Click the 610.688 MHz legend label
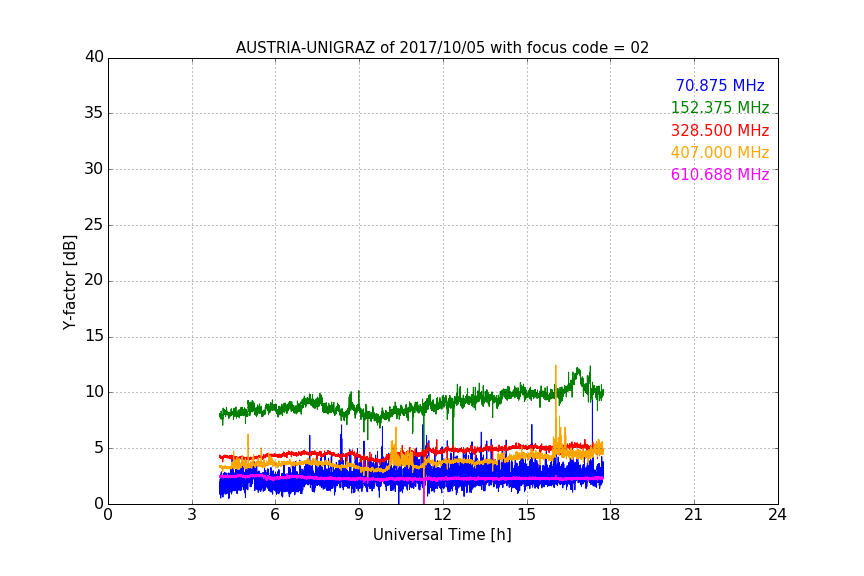The height and width of the screenshot is (576, 864). (720, 174)
